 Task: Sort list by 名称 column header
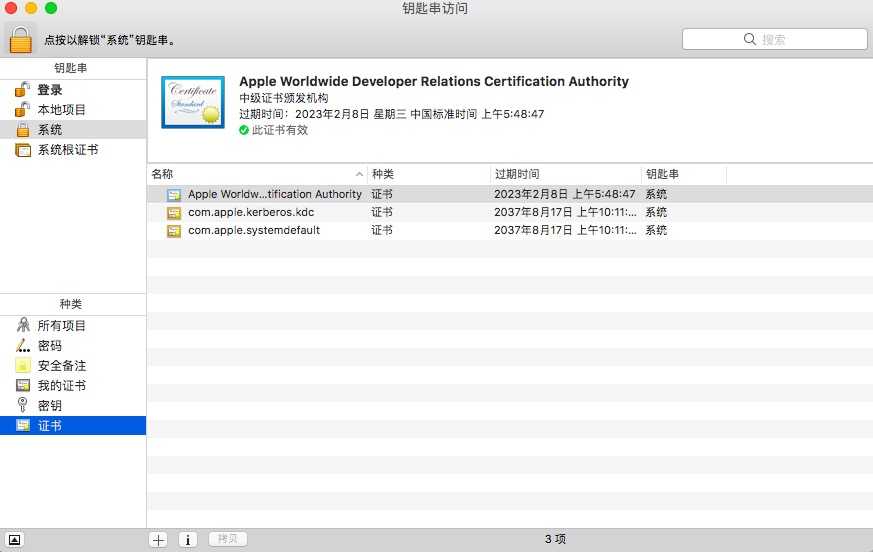coord(257,174)
